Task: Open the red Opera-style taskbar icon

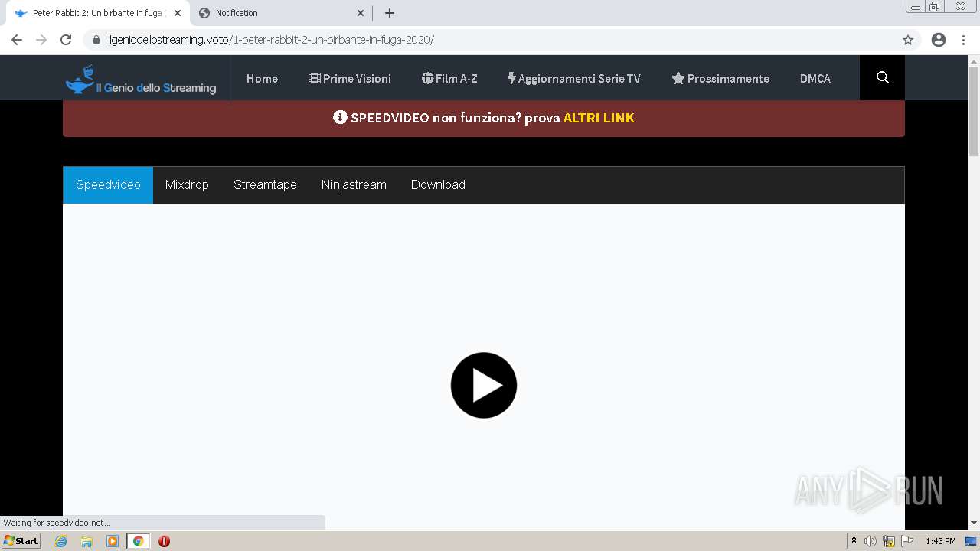Action: pos(164,541)
